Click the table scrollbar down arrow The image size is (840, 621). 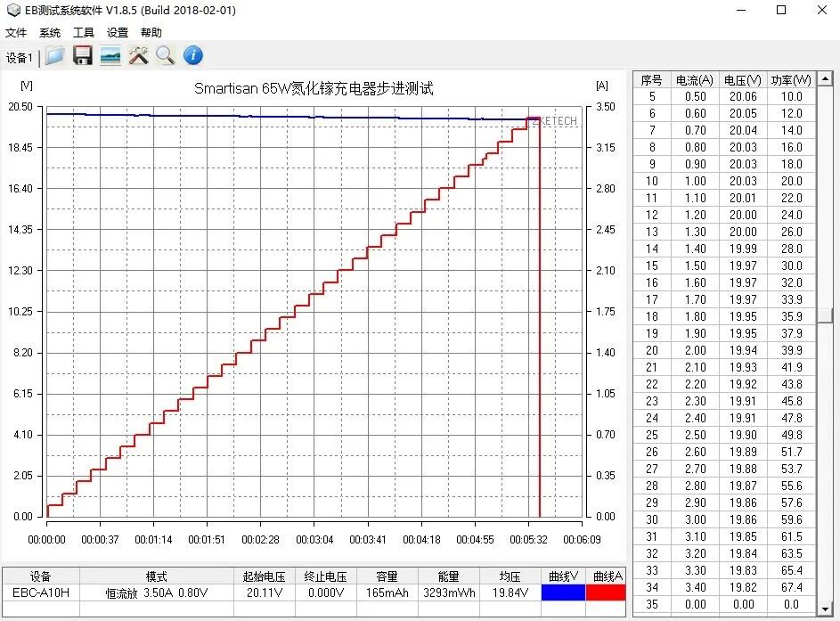(x=826, y=609)
